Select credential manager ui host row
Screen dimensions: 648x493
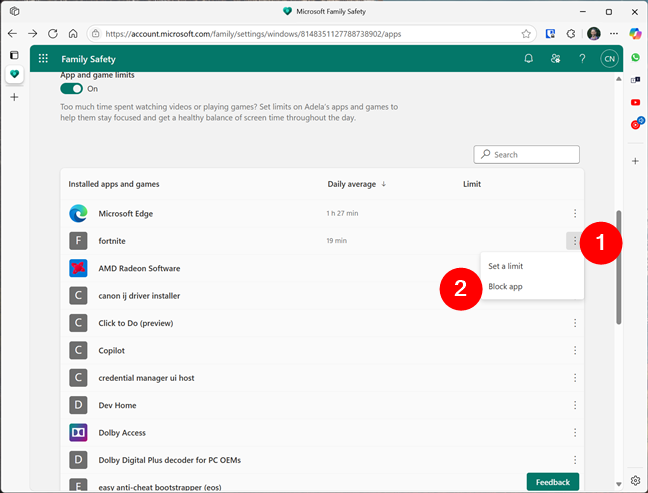point(322,378)
